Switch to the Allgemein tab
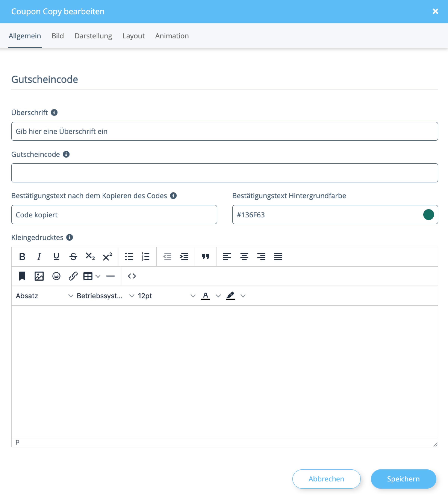 (x=25, y=36)
